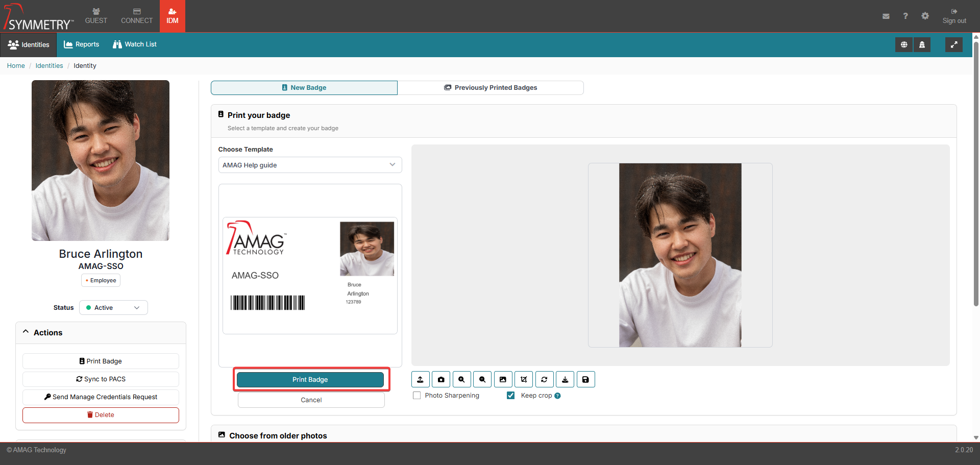Open the Choose Template dropdown
Image resolution: width=980 pixels, height=465 pixels.
[310, 165]
